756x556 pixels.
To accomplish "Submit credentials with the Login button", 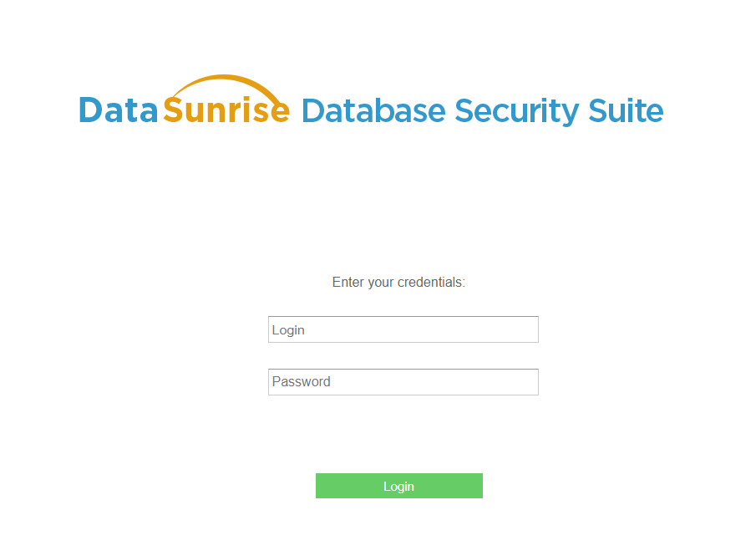I will [x=398, y=486].
